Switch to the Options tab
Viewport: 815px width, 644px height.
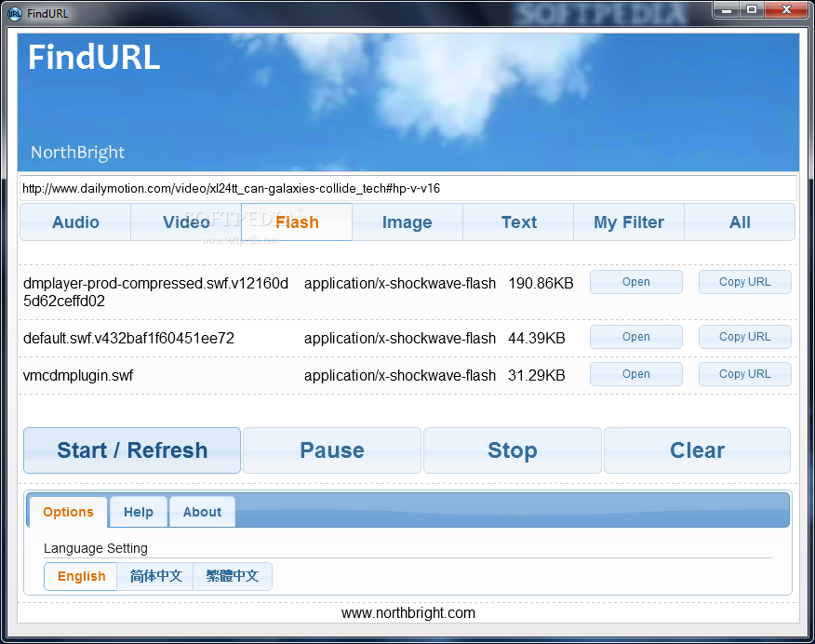click(68, 512)
